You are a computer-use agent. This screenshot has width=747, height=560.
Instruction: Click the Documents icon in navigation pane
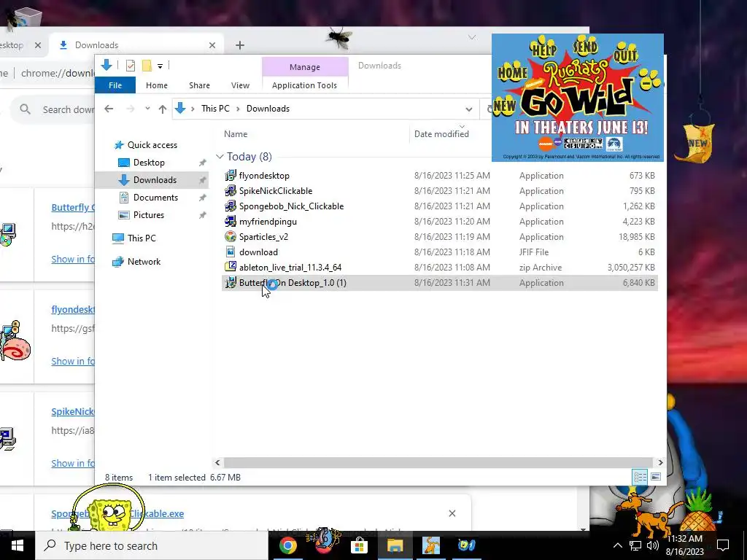click(x=124, y=198)
